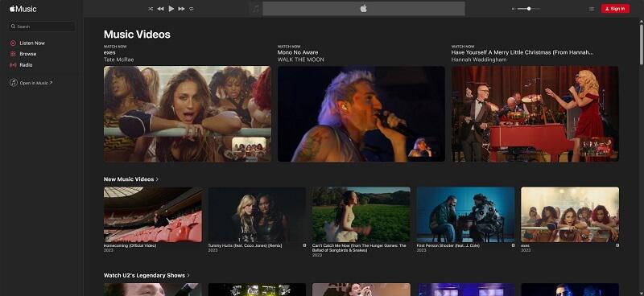The image size is (644, 296).
Task: Click 'Have Yourself A Merry Little Christmas' title
Action: pos(522,52)
